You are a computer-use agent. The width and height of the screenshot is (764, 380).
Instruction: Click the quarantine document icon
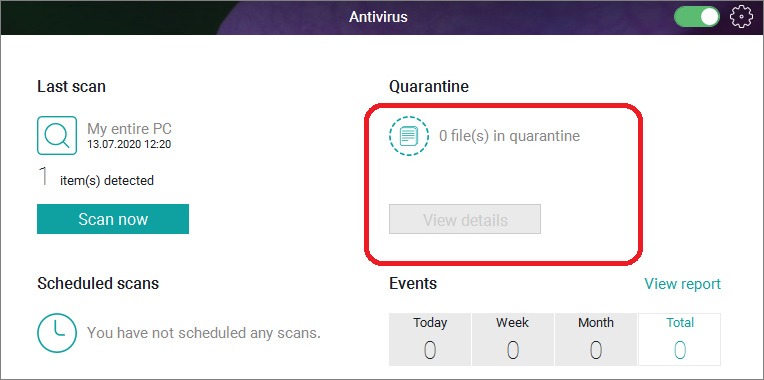click(x=409, y=135)
